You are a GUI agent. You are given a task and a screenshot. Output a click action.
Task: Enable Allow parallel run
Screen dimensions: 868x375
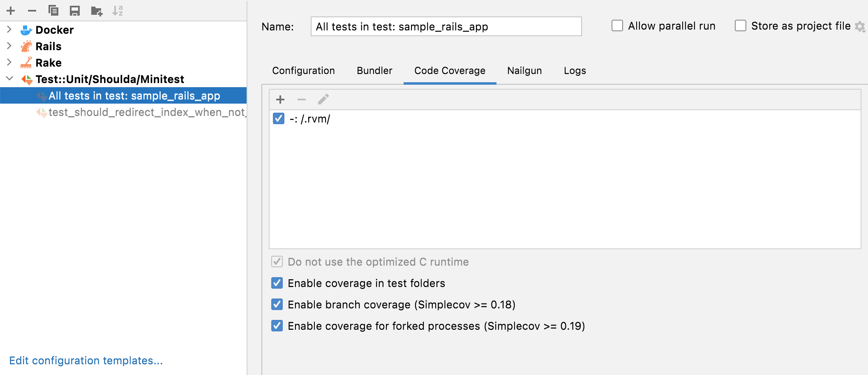tap(617, 25)
